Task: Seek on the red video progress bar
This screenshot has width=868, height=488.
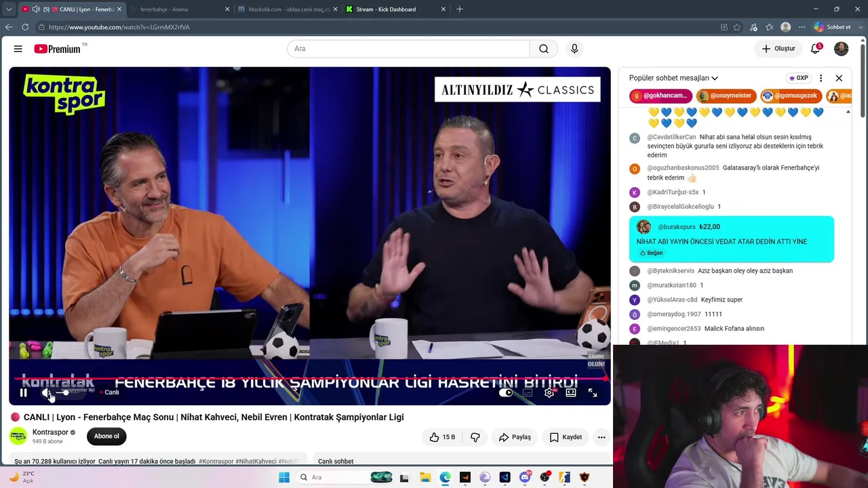Action: tap(309, 380)
